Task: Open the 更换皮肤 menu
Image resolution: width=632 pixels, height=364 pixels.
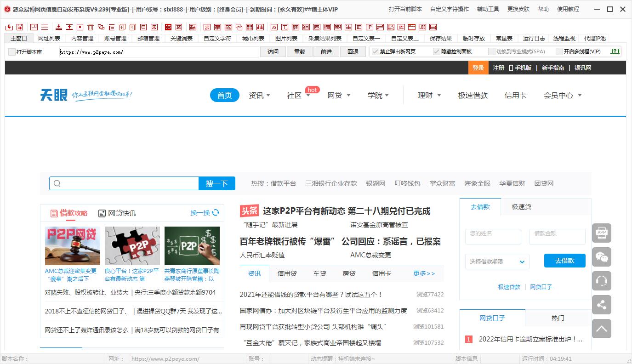Action: (x=518, y=9)
